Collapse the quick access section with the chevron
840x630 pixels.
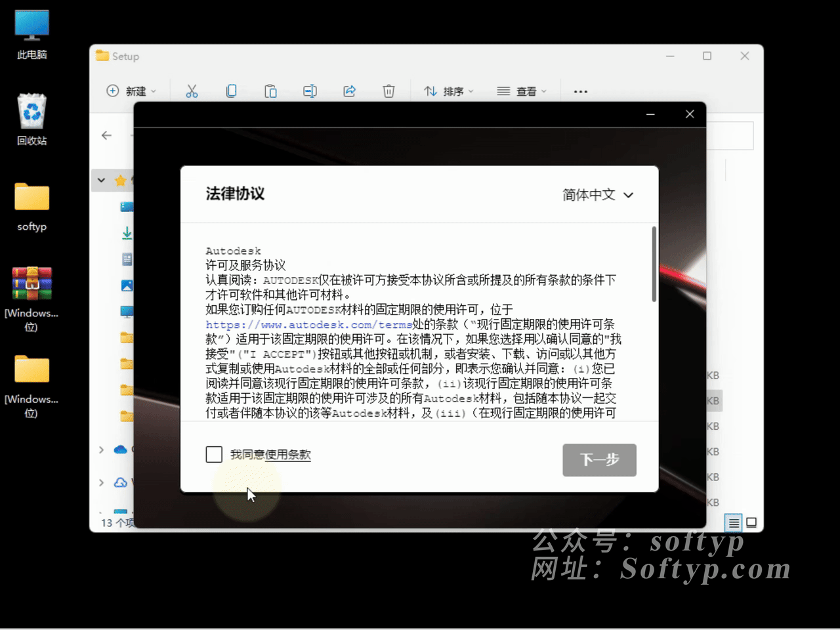101,180
